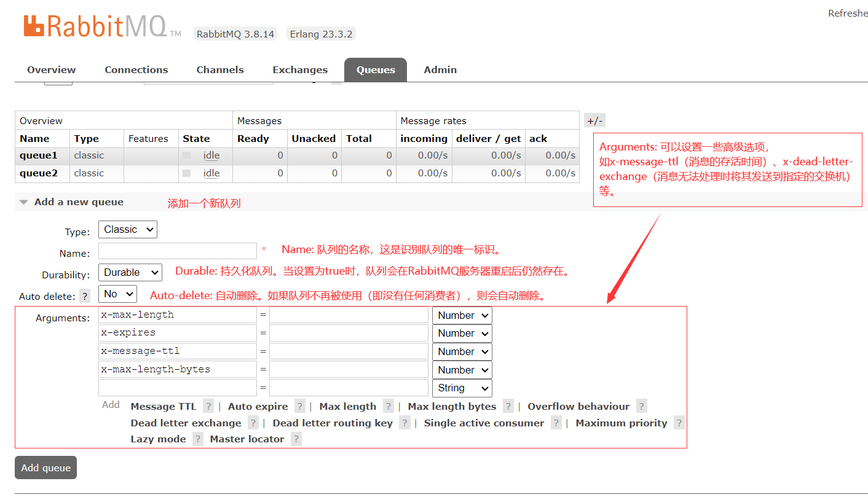Open help for Auto delete option
Viewport: 868px width, 497px height.
[x=85, y=296]
